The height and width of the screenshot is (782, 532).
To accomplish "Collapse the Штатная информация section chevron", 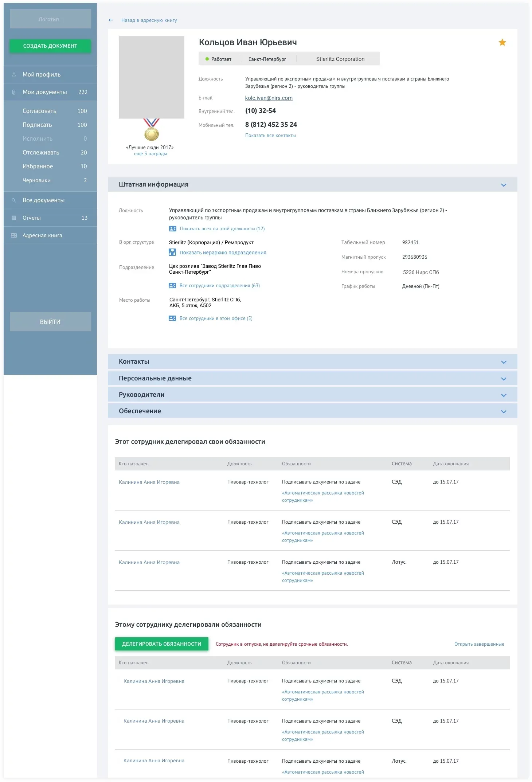I will tap(504, 185).
